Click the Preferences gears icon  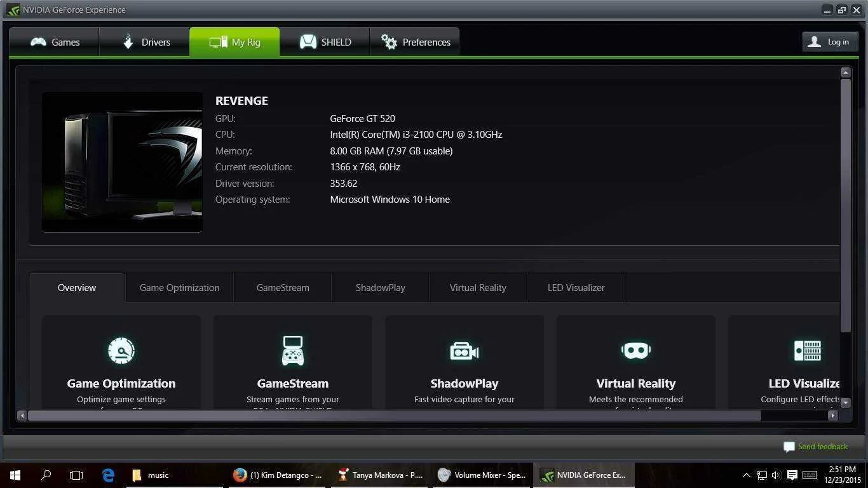pos(389,42)
